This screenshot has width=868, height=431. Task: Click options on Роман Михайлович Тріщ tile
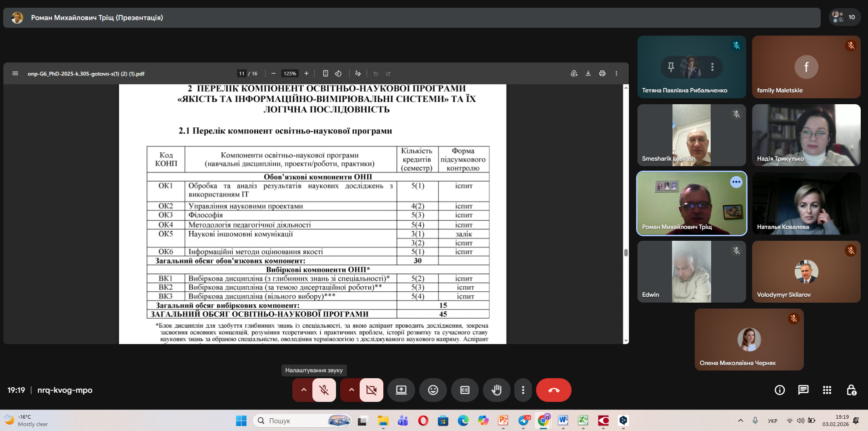[736, 182]
